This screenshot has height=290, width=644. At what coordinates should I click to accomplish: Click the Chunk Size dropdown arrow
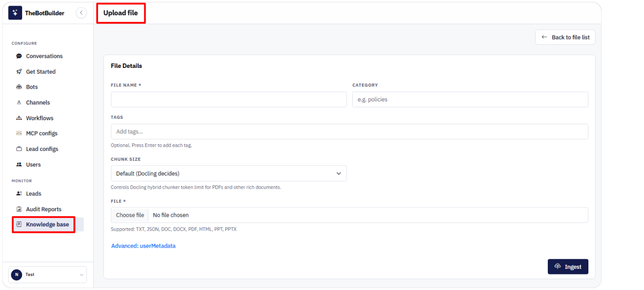click(x=339, y=174)
